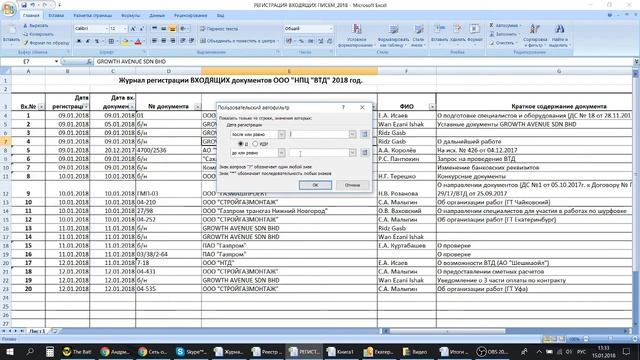Select Лист1 sheet tab
The width and height of the screenshot is (640, 360).
37,331
